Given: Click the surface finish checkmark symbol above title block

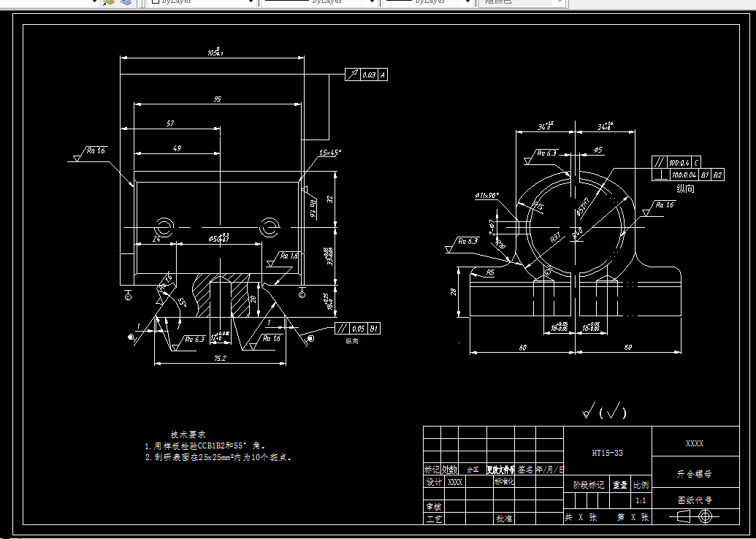Looking at the screenshot, I should [586, 413].
